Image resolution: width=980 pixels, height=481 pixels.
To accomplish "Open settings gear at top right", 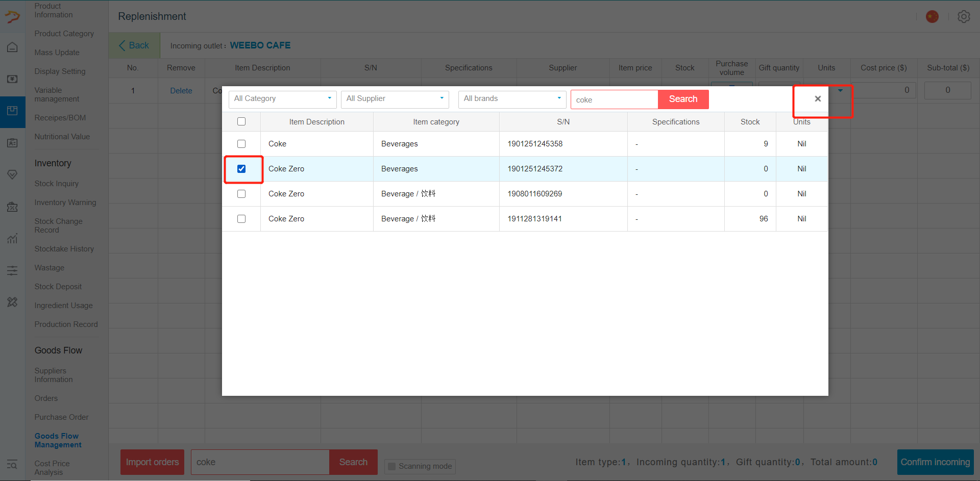I will [964, 17].
